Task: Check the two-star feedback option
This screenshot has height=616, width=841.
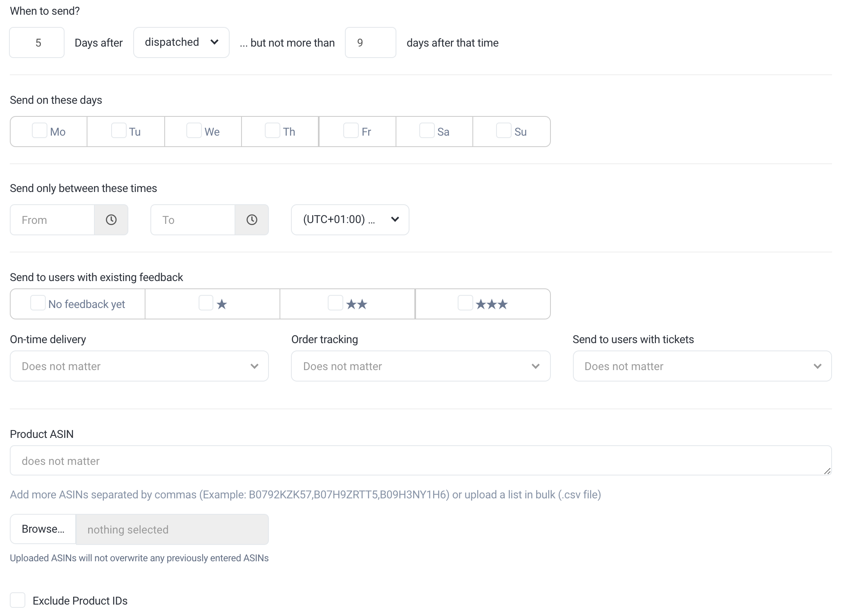Action: pyautogui.click(x=336, y=303)
